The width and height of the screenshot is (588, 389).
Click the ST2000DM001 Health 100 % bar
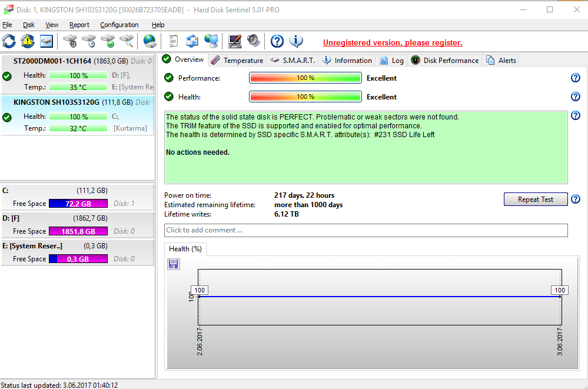click(x=78, y=75)
